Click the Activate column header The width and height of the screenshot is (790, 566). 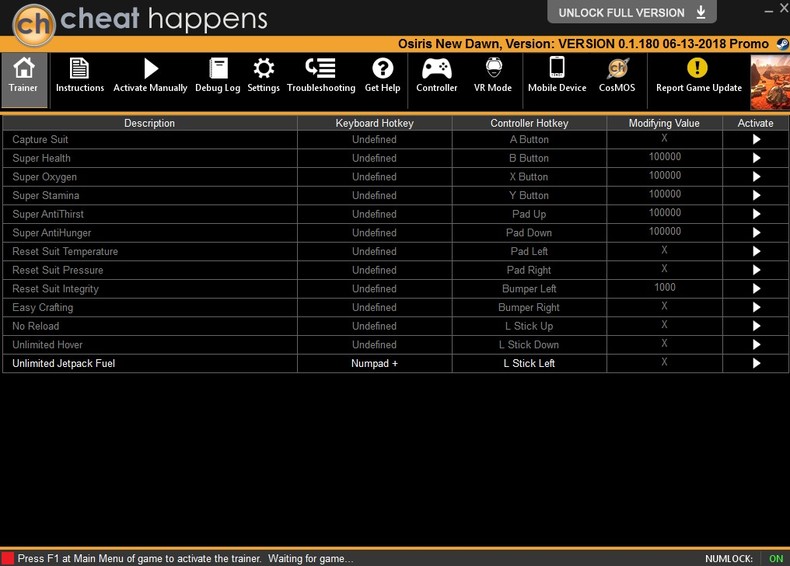[755, 123]
